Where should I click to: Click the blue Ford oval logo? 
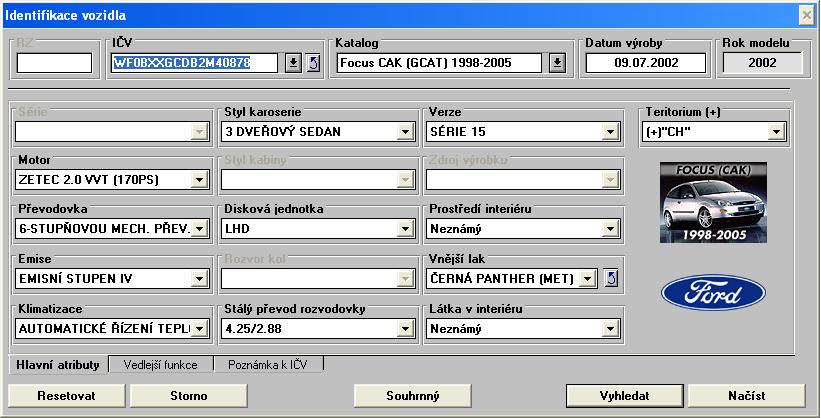tap(713, 293)
